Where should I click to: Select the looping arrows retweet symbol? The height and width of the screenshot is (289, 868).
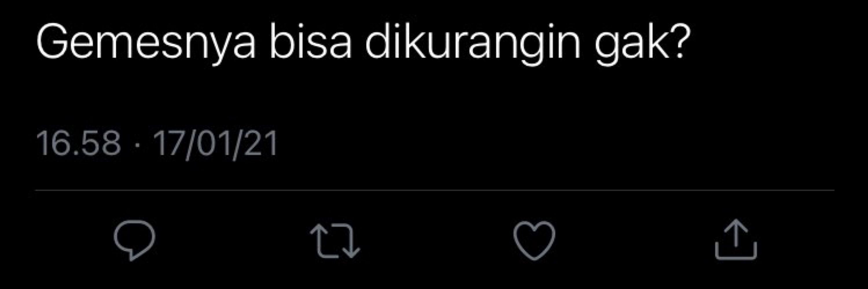[335, 240]
